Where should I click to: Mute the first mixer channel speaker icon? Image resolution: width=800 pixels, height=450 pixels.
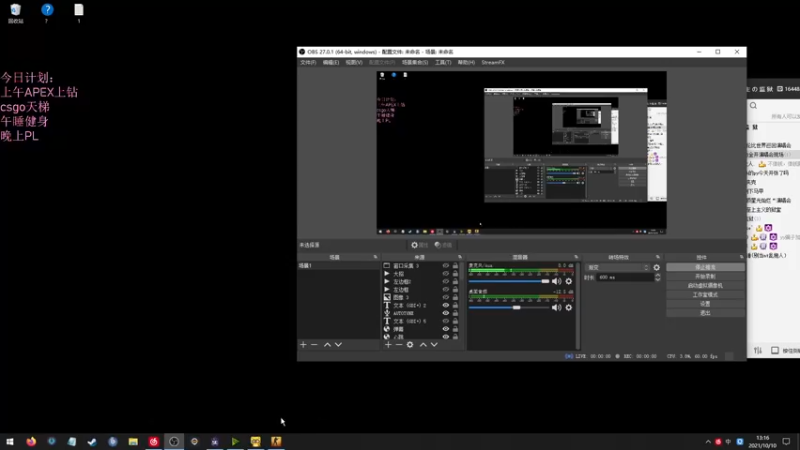(557, 281)
